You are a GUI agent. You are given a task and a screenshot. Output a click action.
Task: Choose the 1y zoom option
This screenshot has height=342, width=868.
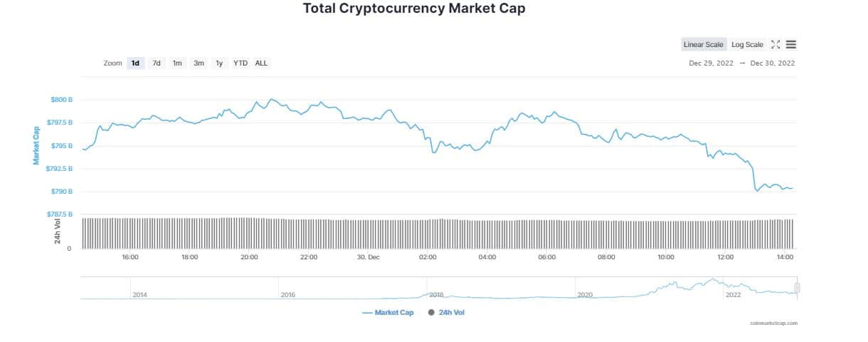[x=219, y=63]
